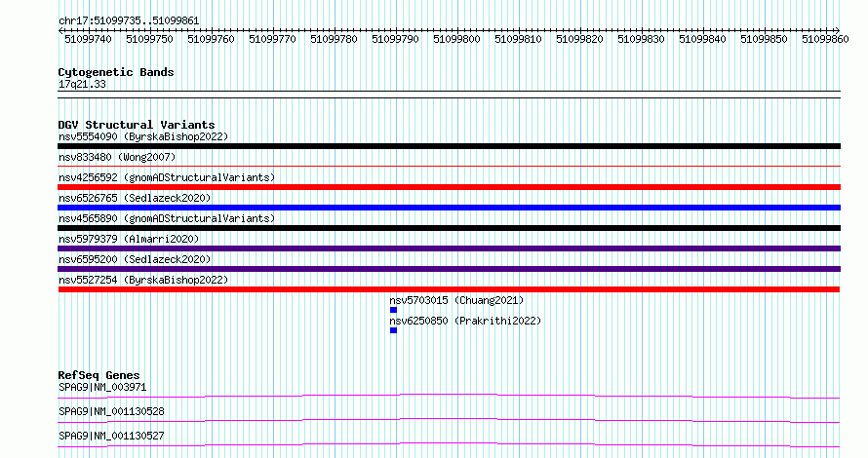The width and height of the screenshot is (868, 458).
Task: Click ruler position 51099860
Action: pyautogui.click(x=825, y=39)
